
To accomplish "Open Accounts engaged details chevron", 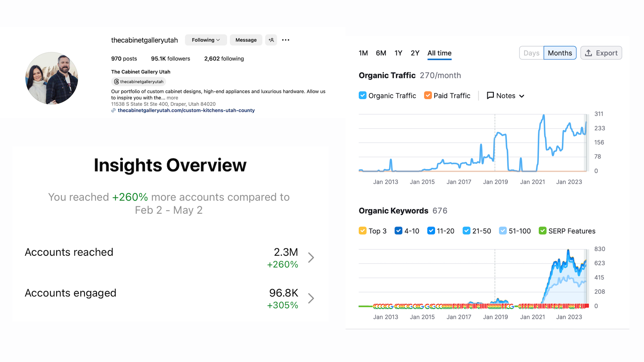I will click(x=311, y=298).
